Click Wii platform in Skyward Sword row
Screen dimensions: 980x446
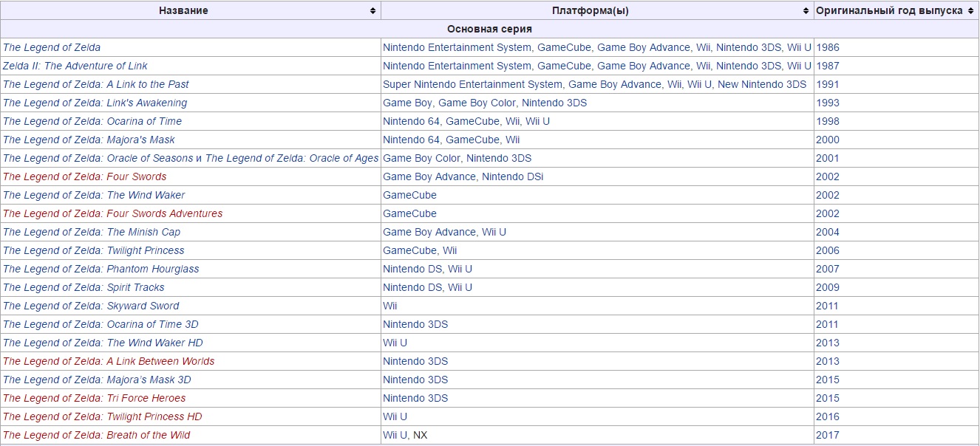[x=389, y=306]
